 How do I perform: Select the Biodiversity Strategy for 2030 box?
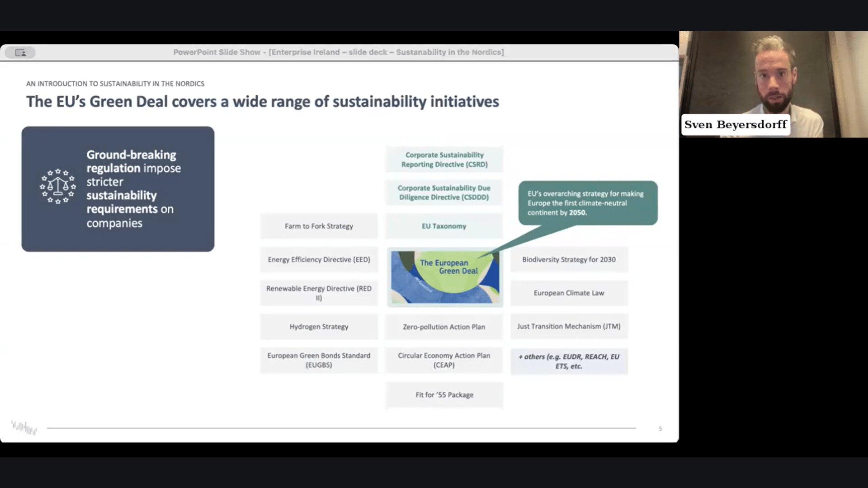click(x=569, y=259)
